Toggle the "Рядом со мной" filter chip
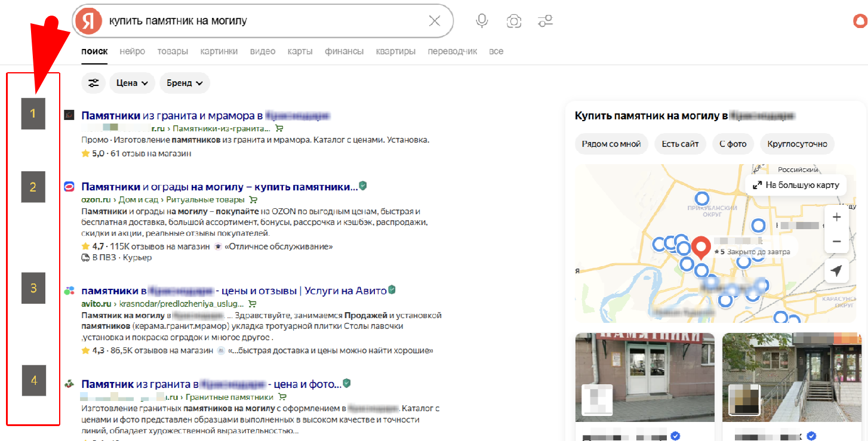The image size is (868, 441). [611, 144]
